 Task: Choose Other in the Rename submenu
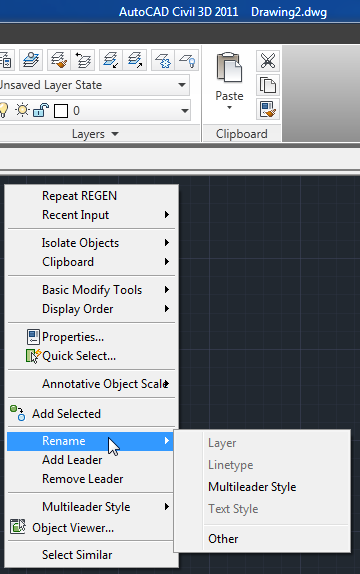point(223,539)
